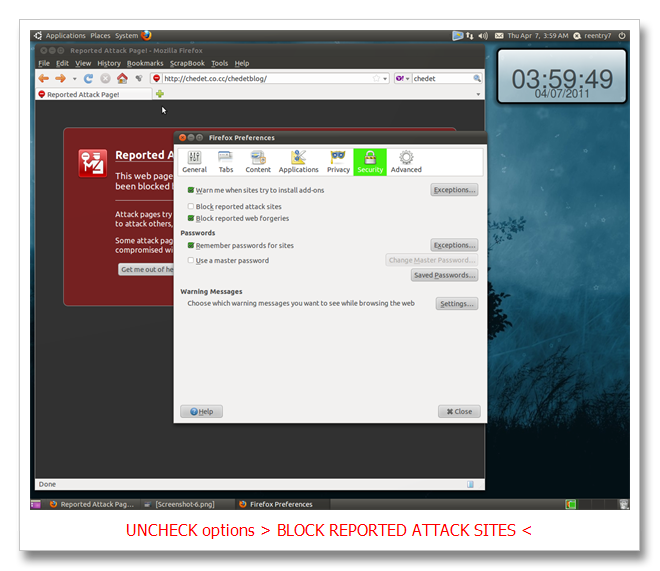Open the ScrapBook menu
Image resolution: width=660 pixels, height=571 pixels.
[187, 63]
